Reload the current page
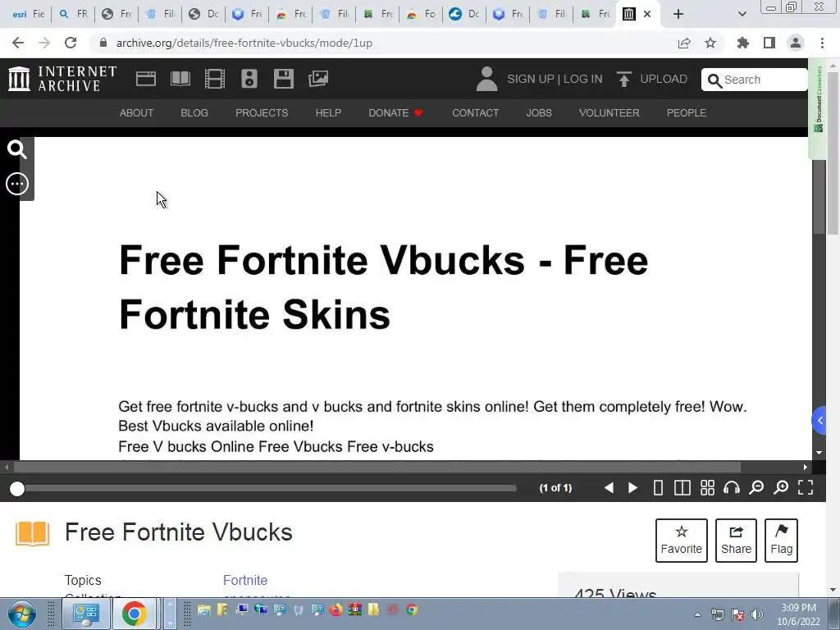Viewport: 840px width, 630px height. tap(71, 43)
